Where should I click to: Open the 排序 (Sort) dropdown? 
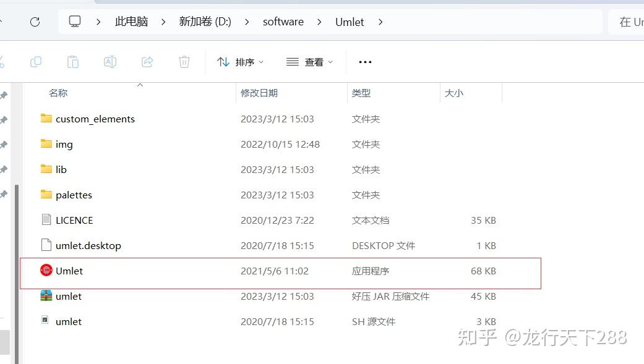[x=241, y=62]
